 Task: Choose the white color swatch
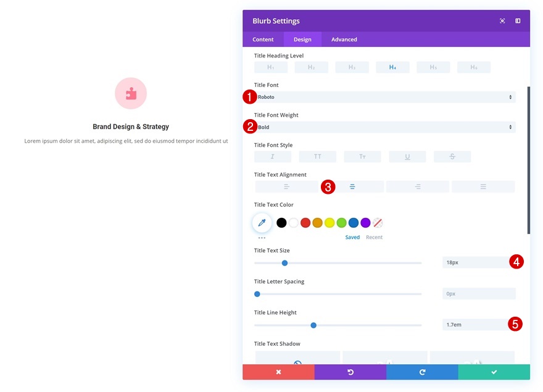click(x=293, y=223)
